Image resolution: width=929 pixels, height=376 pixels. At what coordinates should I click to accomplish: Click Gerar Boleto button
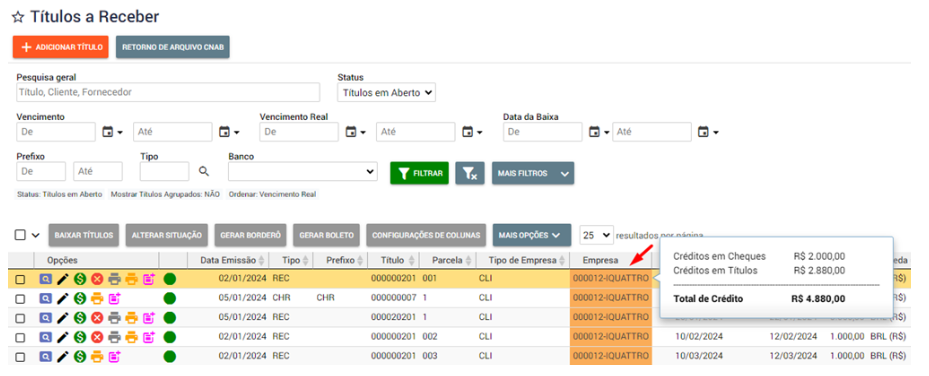click(326, 235)
